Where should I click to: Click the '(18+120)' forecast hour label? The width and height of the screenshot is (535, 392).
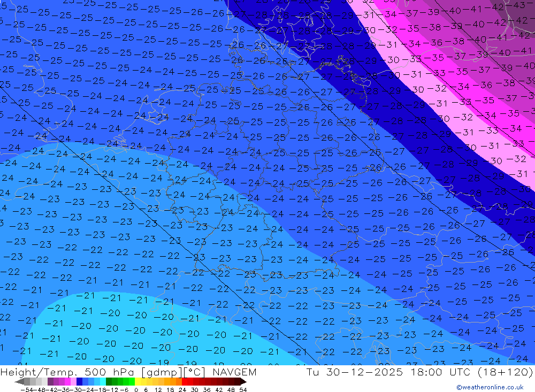pos(505,372)
